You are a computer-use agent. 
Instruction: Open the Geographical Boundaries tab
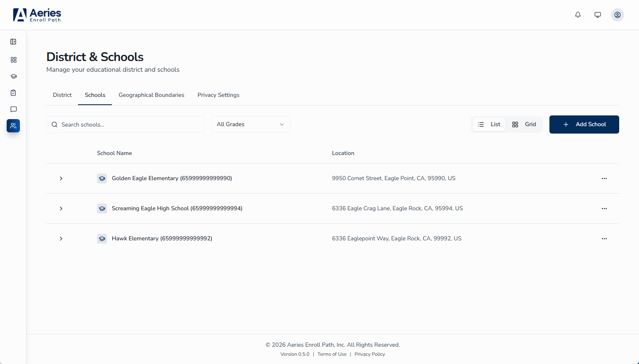point(151,95)
